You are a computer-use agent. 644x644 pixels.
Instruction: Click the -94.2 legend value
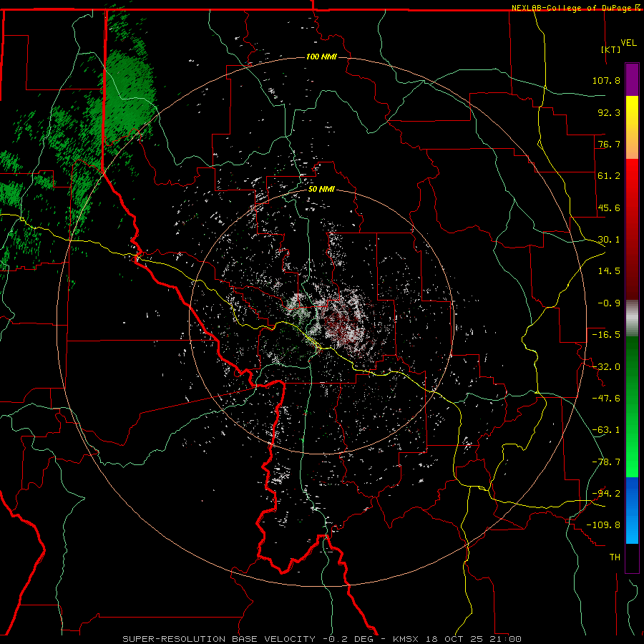[x=606, y=494]
